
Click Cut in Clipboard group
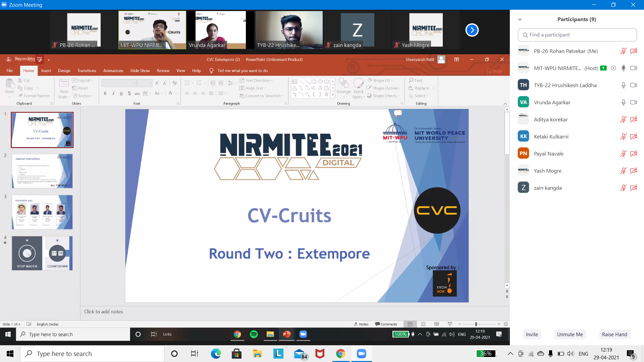pyautogui.click(x=24, y=80)
